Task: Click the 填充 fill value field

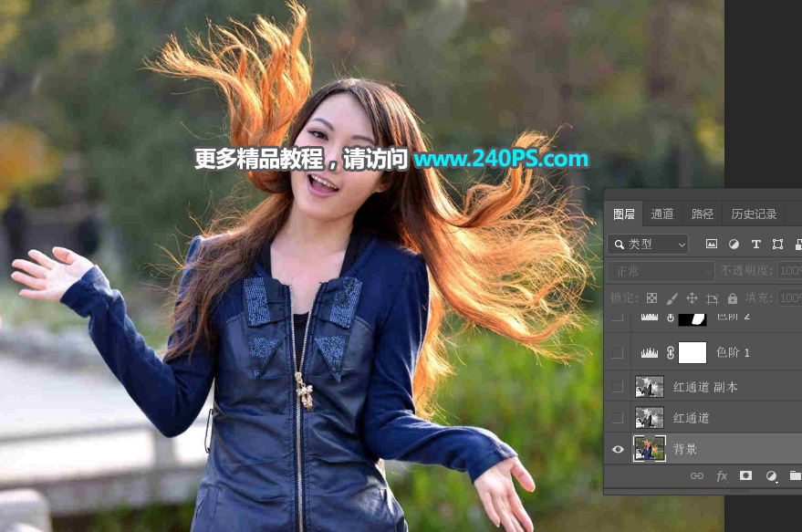Action: click(790, 297)
